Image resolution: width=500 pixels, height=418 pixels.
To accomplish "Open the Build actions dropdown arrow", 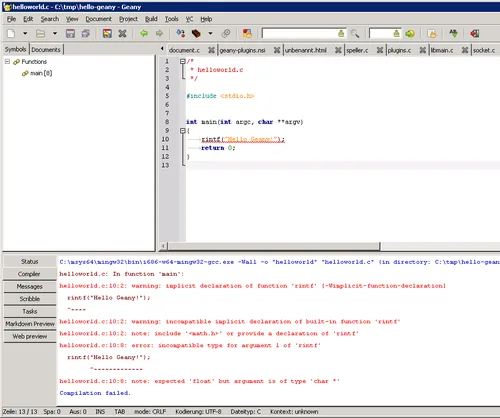I will pos(210,33).
